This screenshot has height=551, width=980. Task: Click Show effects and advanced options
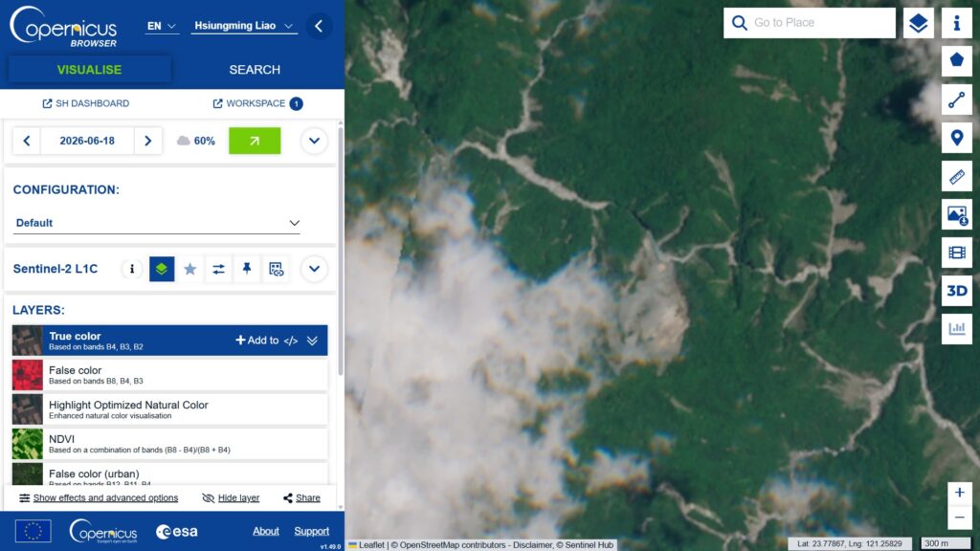[99, 497]
